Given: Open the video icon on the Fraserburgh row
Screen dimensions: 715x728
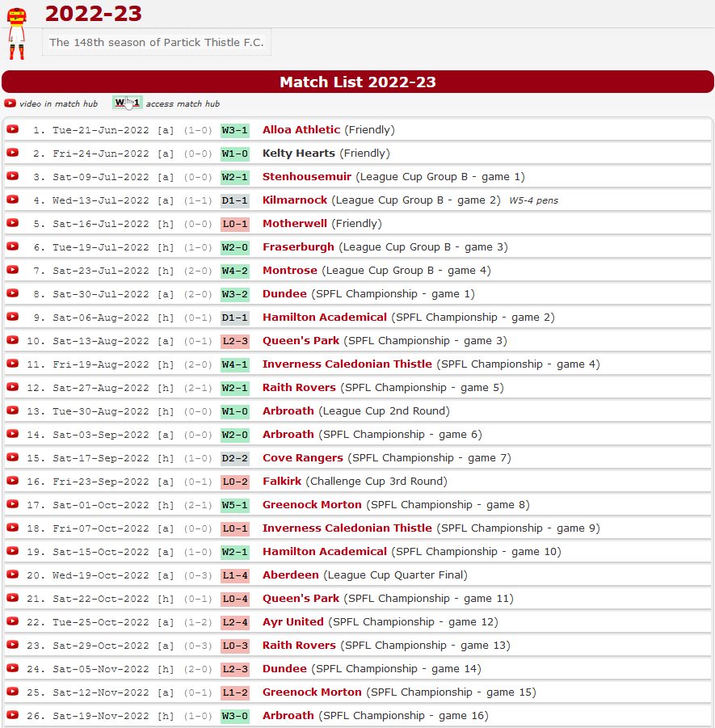Looking at the screenshot, I should tap(13, 246).
